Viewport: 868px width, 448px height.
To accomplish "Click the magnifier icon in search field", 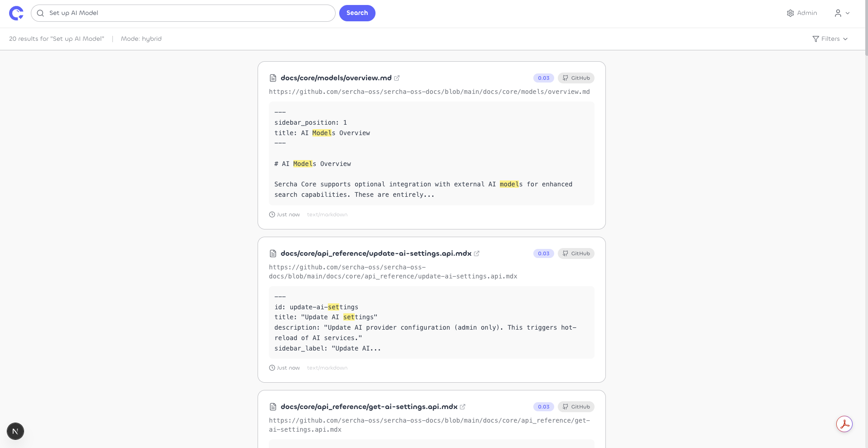I will click(40, 13).
